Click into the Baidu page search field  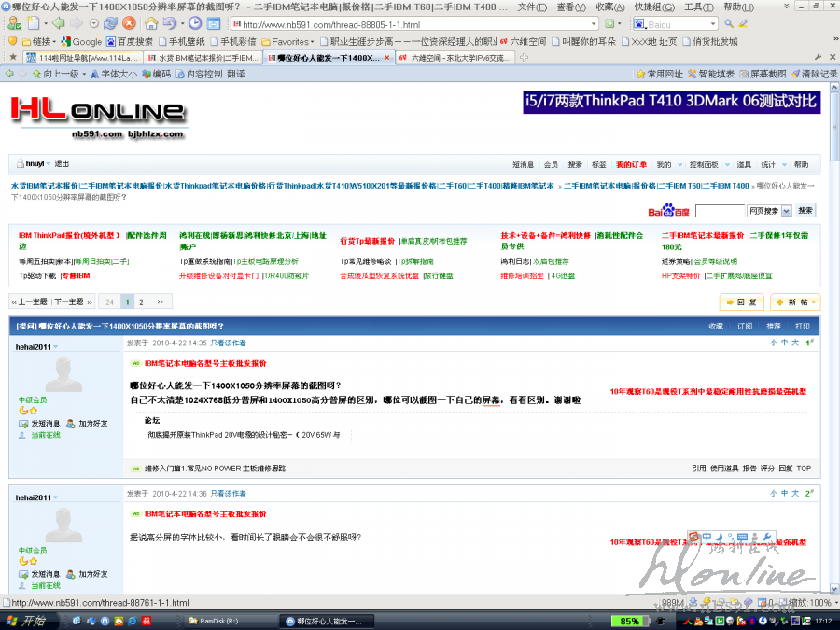[720, 211]
